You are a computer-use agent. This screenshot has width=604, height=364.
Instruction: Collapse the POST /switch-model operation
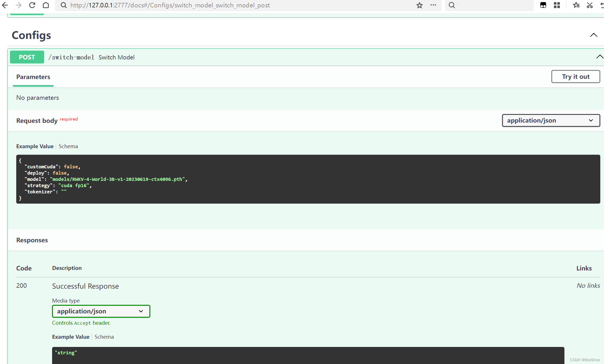pyautogui.click(x=599, y=57)
